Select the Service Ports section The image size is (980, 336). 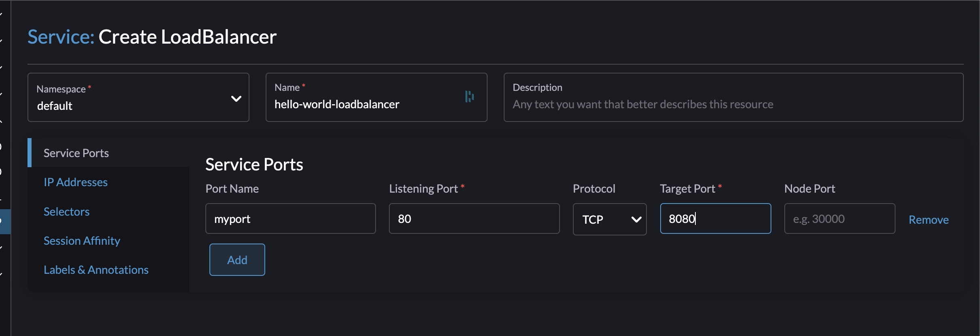[76, 153]
